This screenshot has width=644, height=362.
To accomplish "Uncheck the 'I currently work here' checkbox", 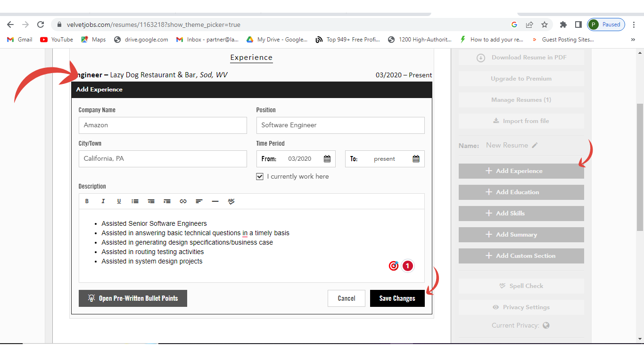I will [x=260, y=176].
